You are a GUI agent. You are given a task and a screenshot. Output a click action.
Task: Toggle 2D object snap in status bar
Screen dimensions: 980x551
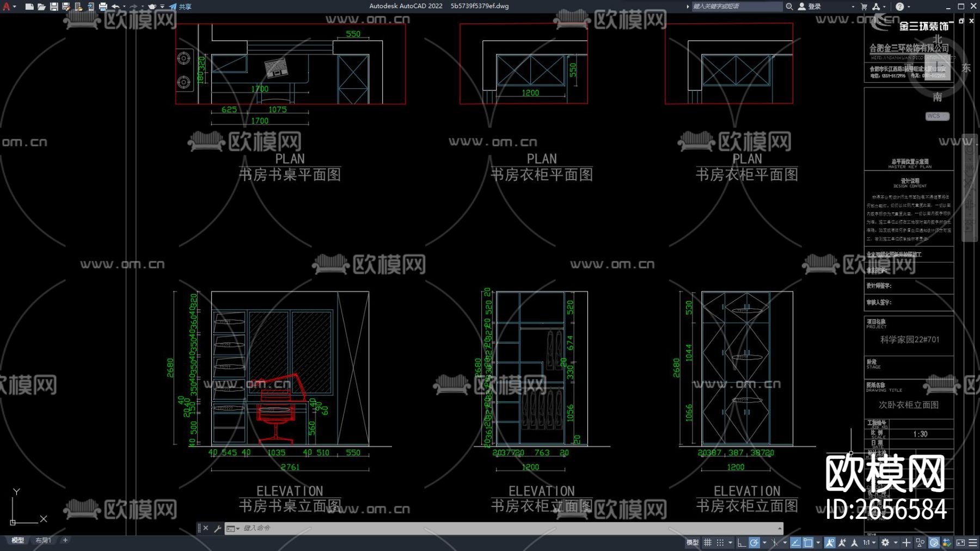pyautogui.click(x=808, y=542)
